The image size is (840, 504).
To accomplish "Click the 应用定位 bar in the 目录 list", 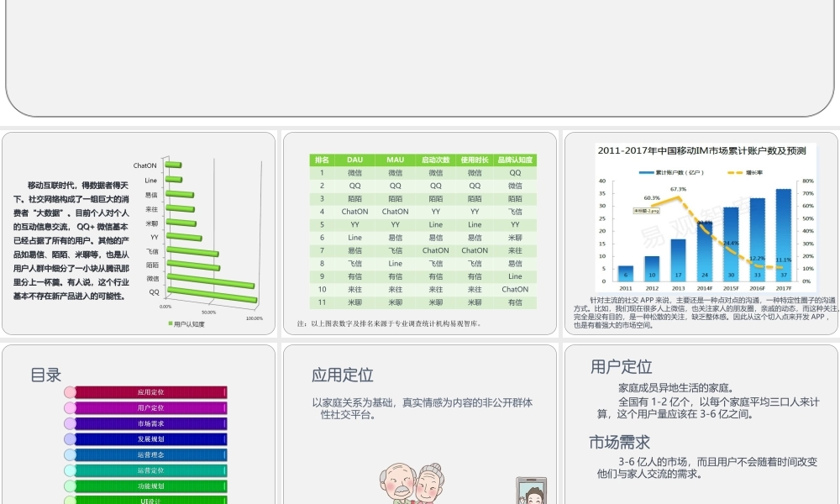I will pos(151,392).
